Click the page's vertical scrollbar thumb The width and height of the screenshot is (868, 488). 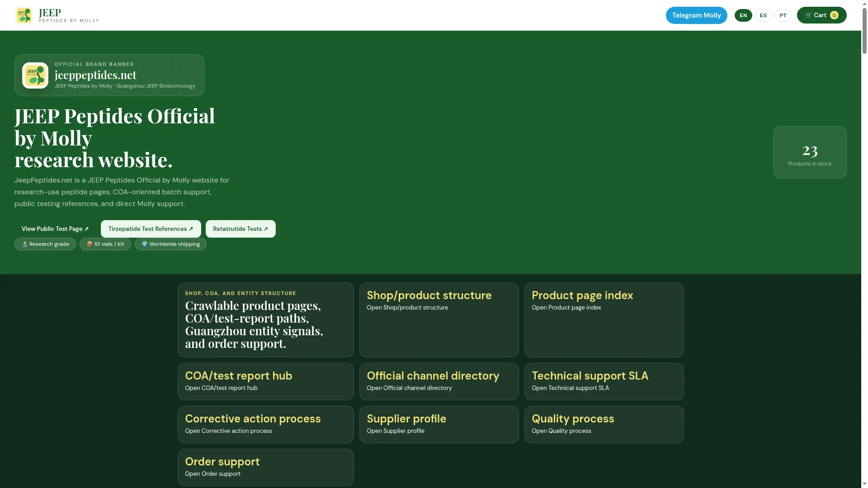pos(864,31)
